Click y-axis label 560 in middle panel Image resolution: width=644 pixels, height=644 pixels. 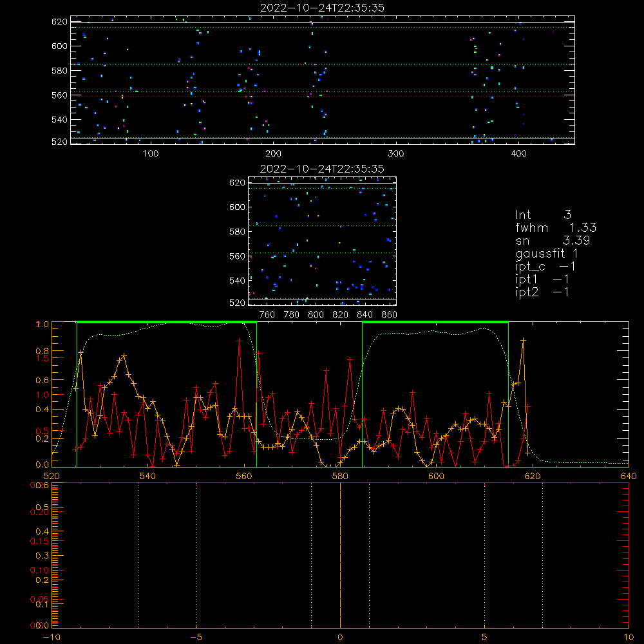[237, 256]
